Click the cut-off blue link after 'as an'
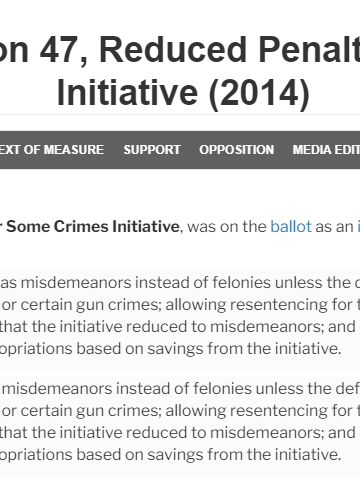Viewport: 360px width, 482px height. (x=358, y=227)
